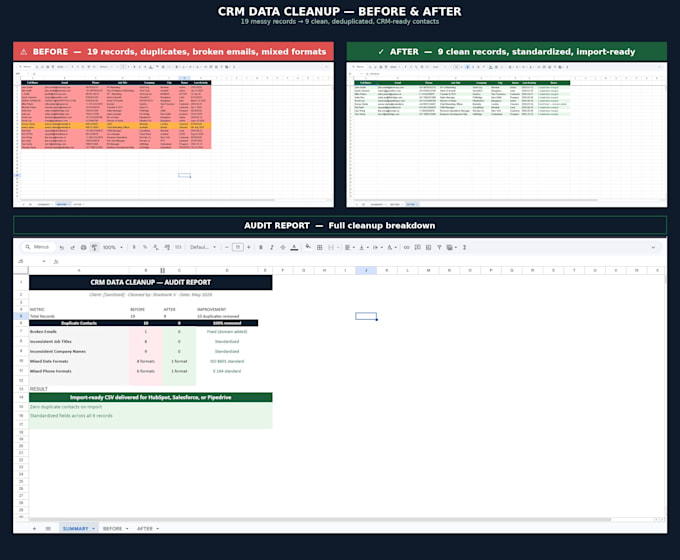Switch to the AFTER sheet tab
The image size is (680, 560).
click(x=145, y=528)
